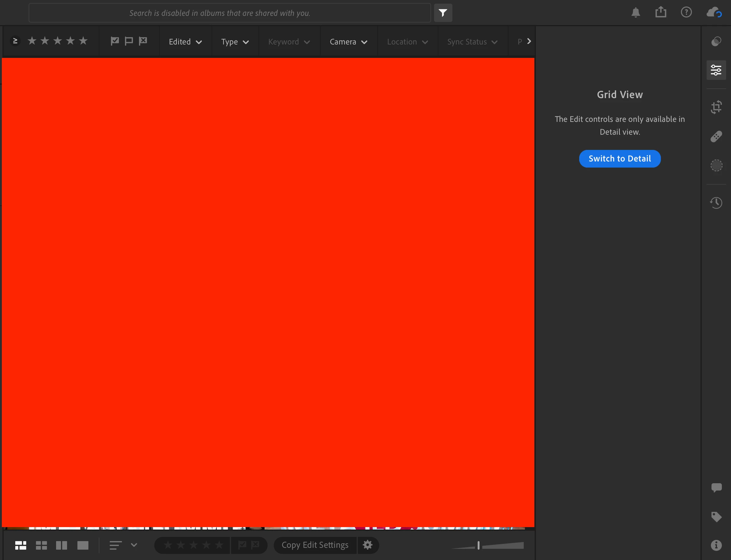
Task: Open the Masking tool
Action: pyautogui.click(x=716, y=165)
